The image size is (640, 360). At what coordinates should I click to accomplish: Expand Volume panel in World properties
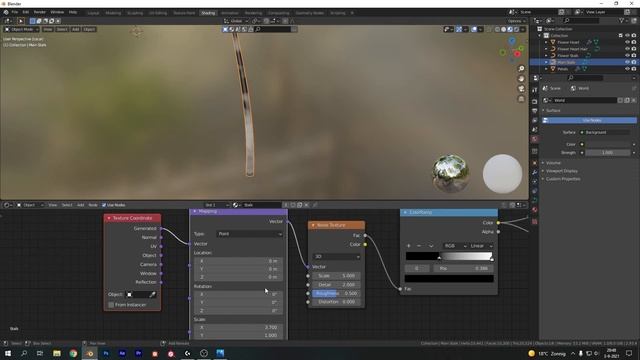click(x=553, y=163)
